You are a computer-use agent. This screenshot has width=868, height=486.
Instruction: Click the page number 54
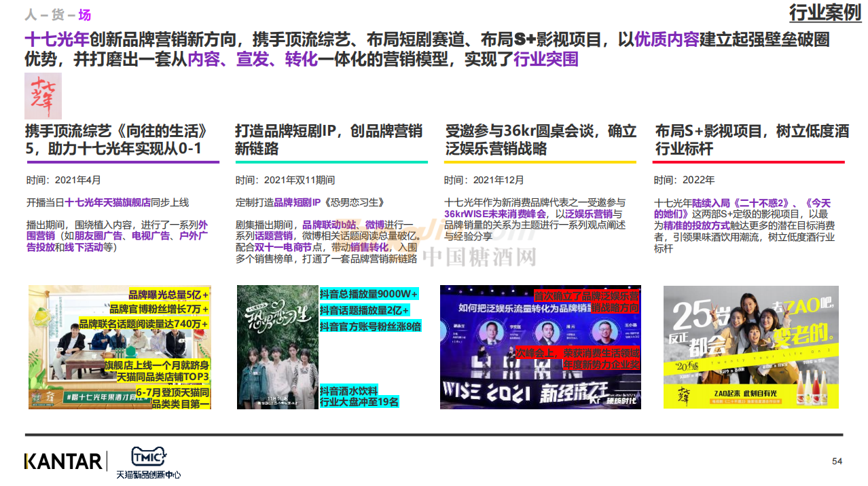click(837, 462)
